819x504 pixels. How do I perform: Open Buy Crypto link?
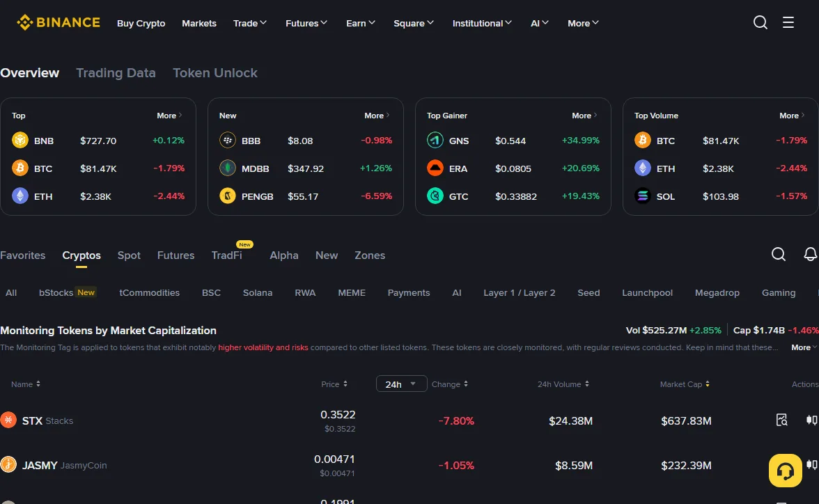[x=141, y=23]
